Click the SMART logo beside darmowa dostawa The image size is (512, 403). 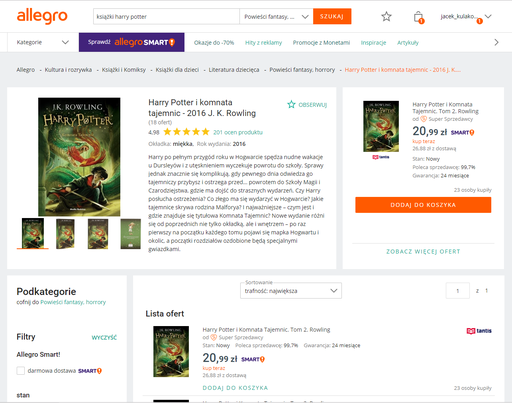tap(90, 371)
